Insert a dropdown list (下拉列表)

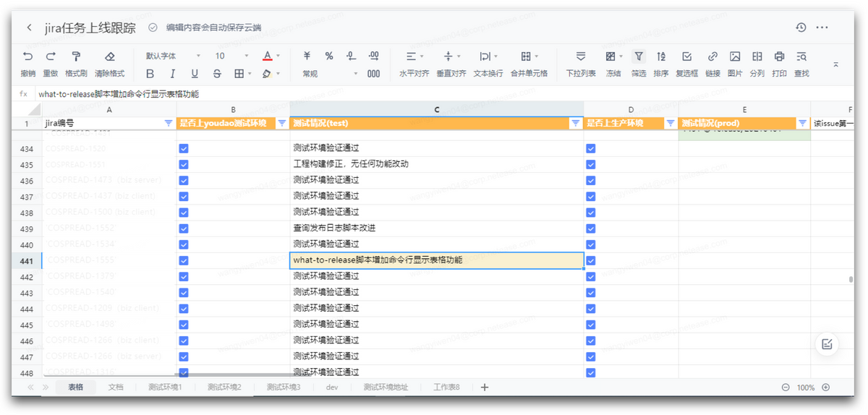pyautogui.click(x=581, y=56)
